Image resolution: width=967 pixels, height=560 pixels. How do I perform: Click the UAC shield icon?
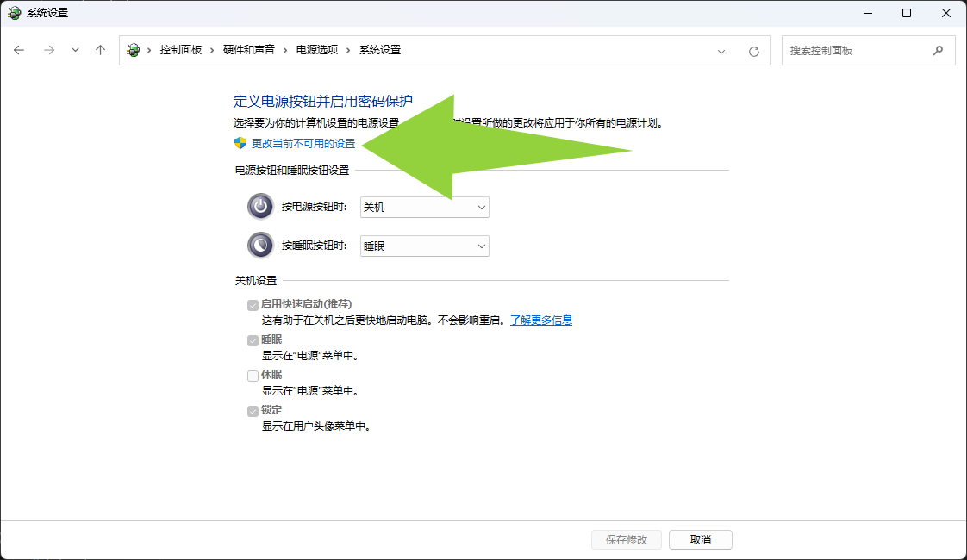[240, 143]
